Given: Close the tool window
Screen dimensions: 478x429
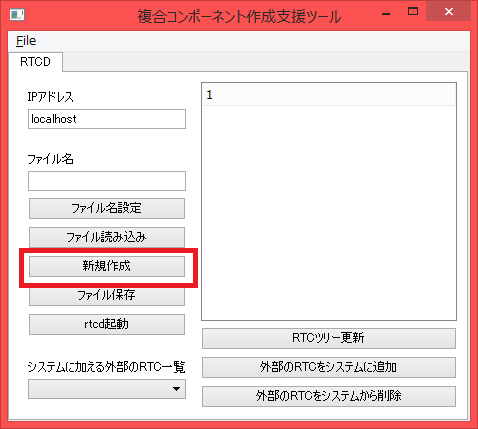Looking at the screenshot, I should 449,12.
